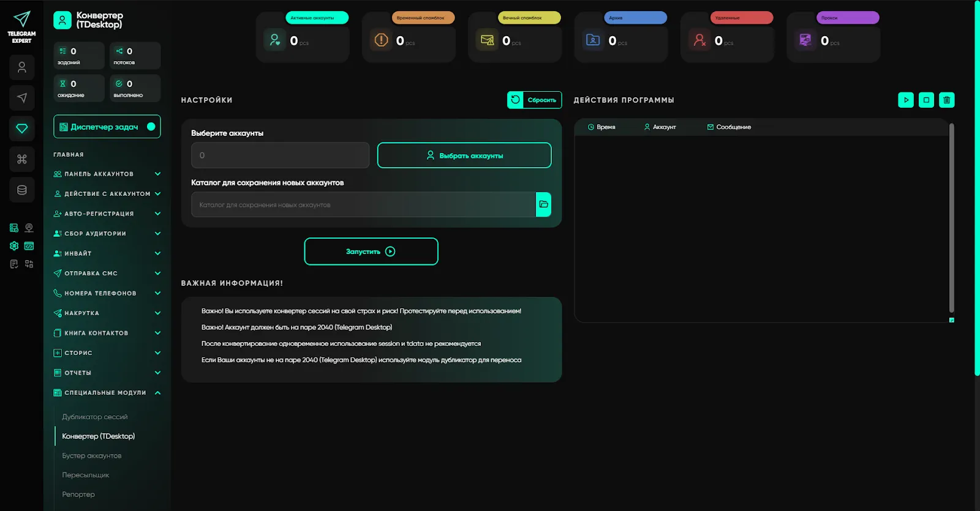Toggle the Диспетчер задач switch
The width and height of the screenshot is (980, 511).
(151, 127)
